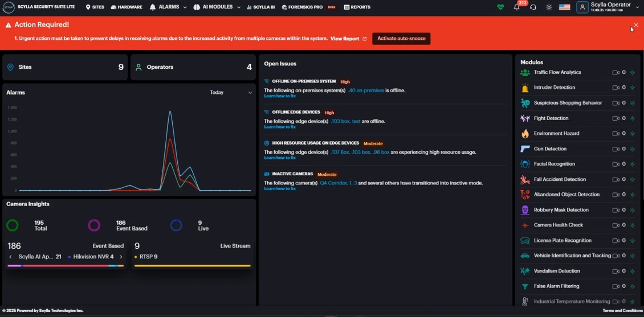Click the Event Based color distribution bar
Screen dimensions: 644x317
tap(66, 266)
